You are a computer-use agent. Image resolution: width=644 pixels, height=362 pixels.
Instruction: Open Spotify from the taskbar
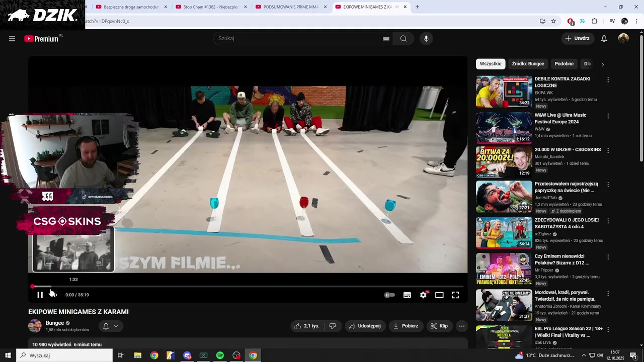[220, 355]
